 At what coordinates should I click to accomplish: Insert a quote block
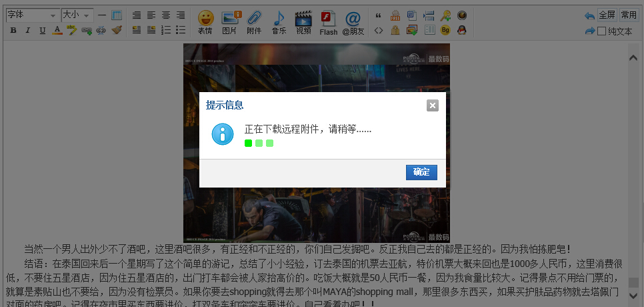[378, 16]
